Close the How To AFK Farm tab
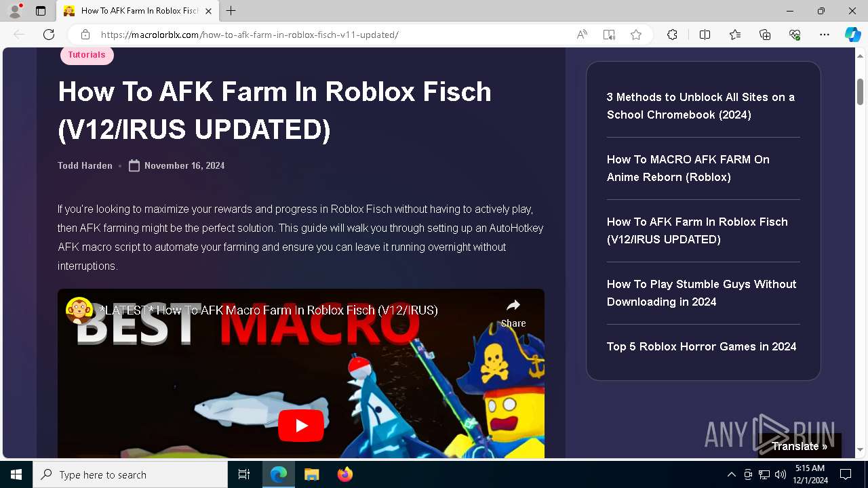This screenshot has height=488, width=868. coord(208,11)
